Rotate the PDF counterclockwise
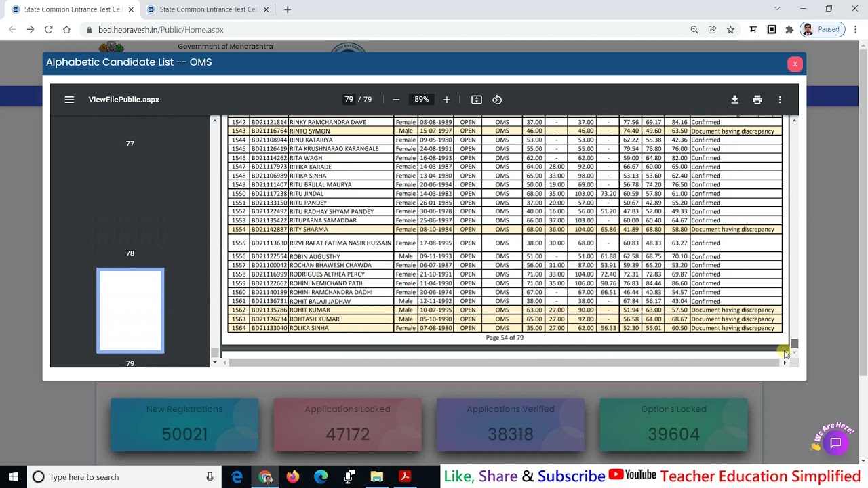This screenshot has width=868, height=488. [x=497, y=100]
